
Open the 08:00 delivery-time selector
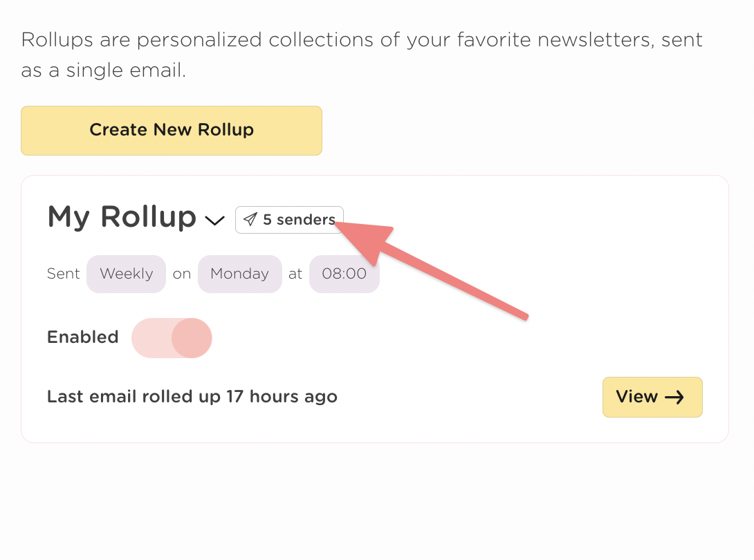(344, 274)
